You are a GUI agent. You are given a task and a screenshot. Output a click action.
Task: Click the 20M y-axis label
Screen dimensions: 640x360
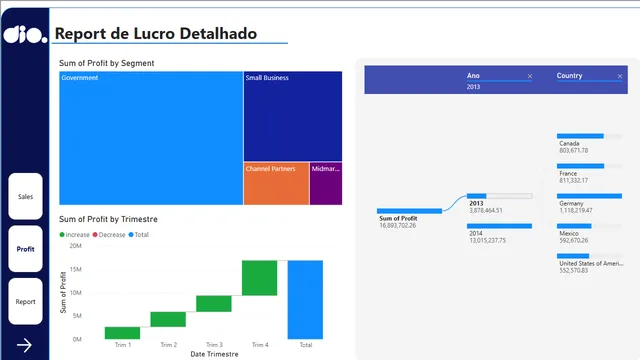[x=76, y=246]
